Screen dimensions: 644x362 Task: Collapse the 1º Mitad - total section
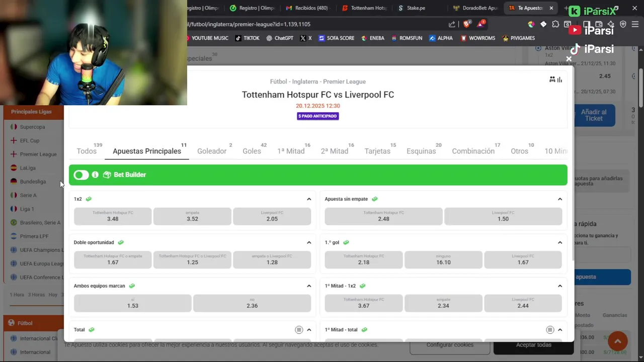pos(560,330)
